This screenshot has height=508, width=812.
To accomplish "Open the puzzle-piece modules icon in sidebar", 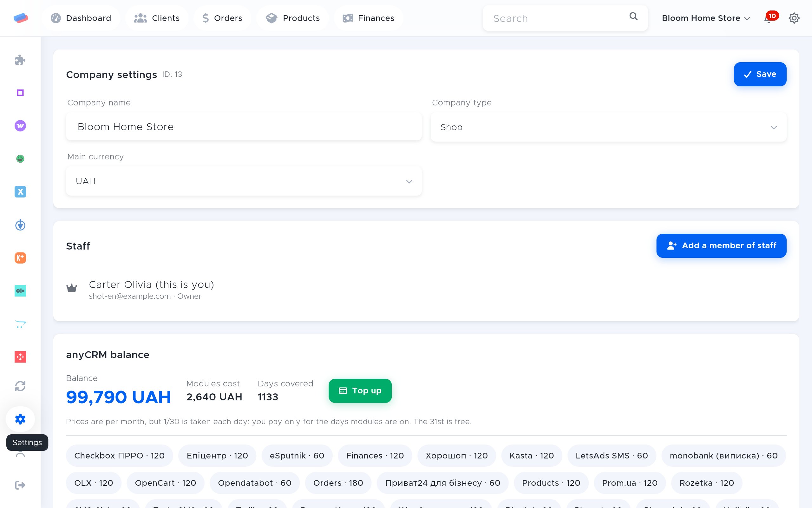I will pos(20,60).
